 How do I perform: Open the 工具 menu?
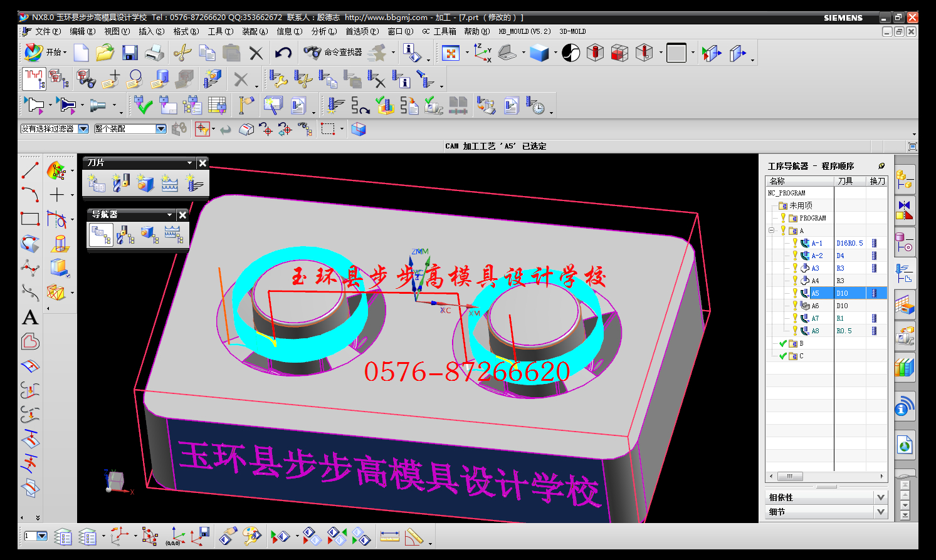click(220, 31)
